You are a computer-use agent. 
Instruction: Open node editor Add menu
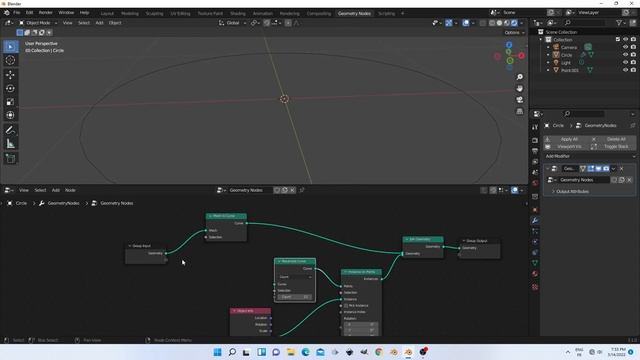point(56,190)
